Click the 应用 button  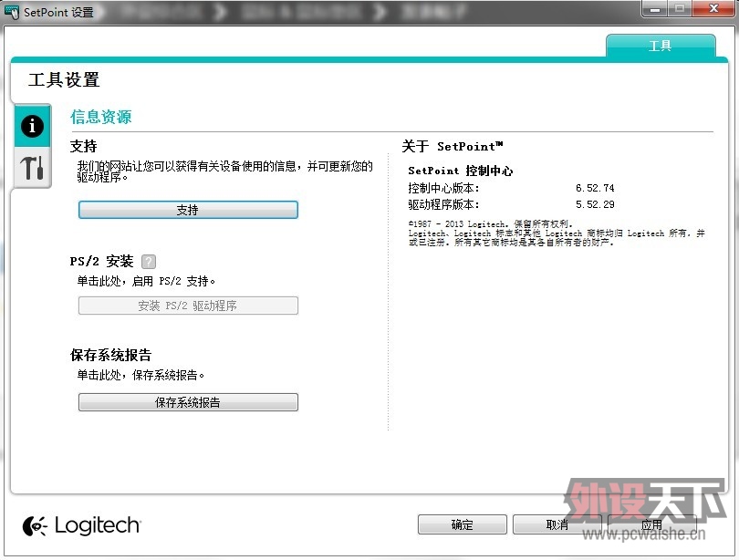[651, 524]
